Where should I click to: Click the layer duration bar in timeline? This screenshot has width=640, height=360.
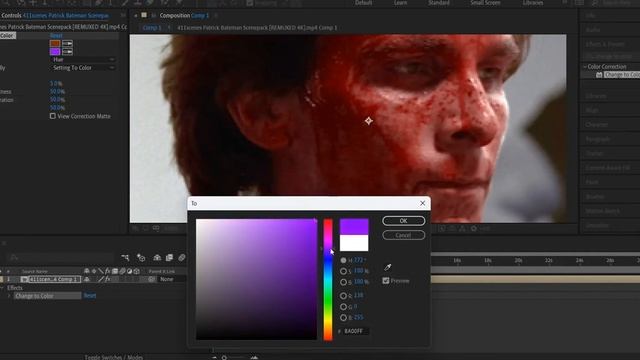536,280
